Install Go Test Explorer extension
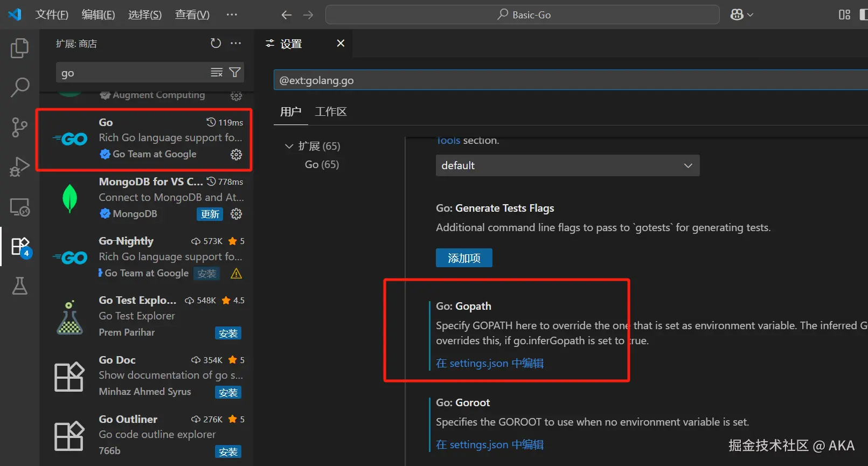The width and height of the screenshot is (868, 466). pyautogui.click(x=228, y=333)
